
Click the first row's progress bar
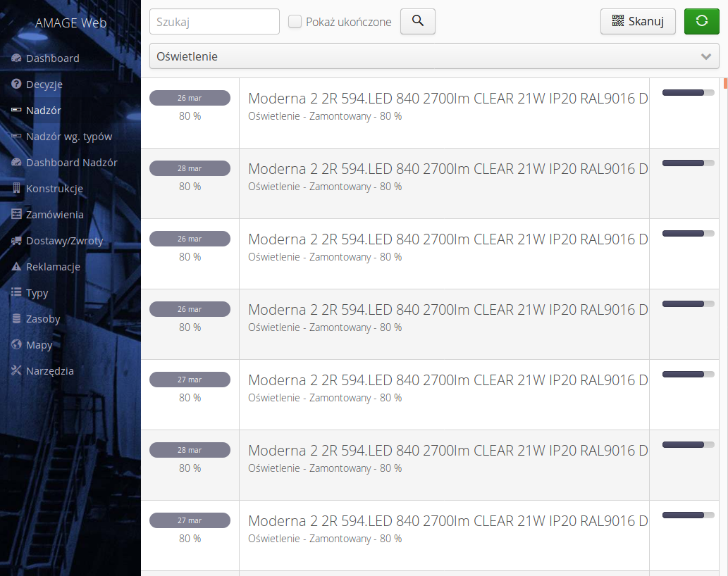pyautogui.click(x=688, y=92)
